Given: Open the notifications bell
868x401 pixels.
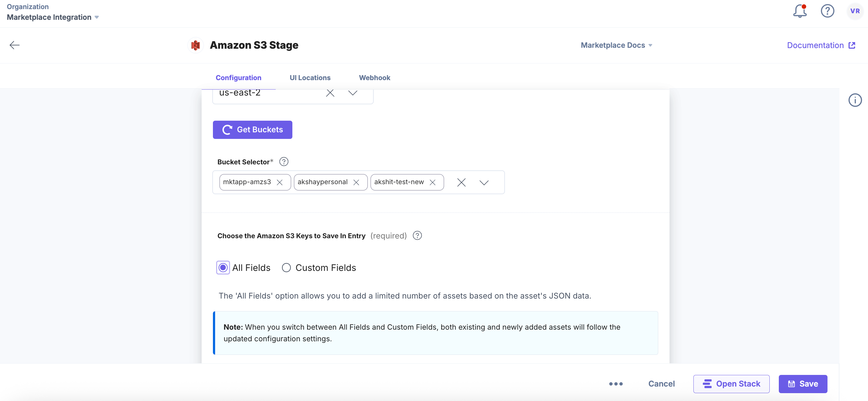Looking at the screenshot, I should pos(799,11).
